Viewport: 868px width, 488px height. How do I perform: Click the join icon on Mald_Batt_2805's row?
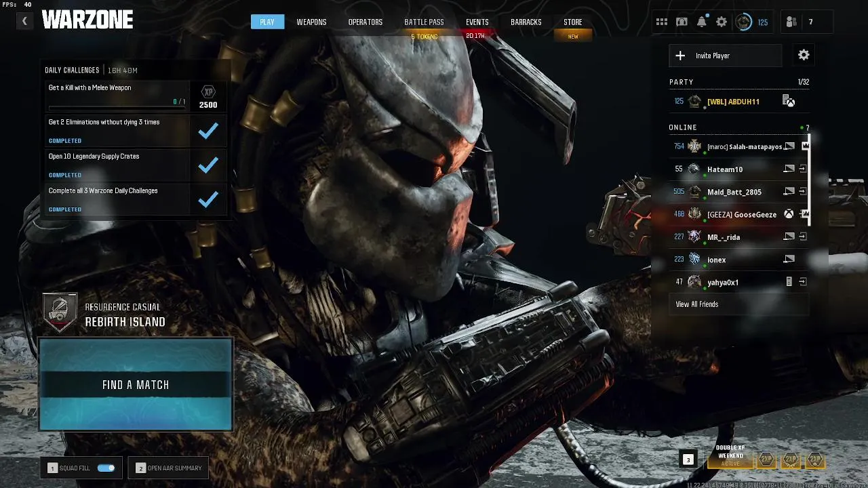click(x=803, y=192)
